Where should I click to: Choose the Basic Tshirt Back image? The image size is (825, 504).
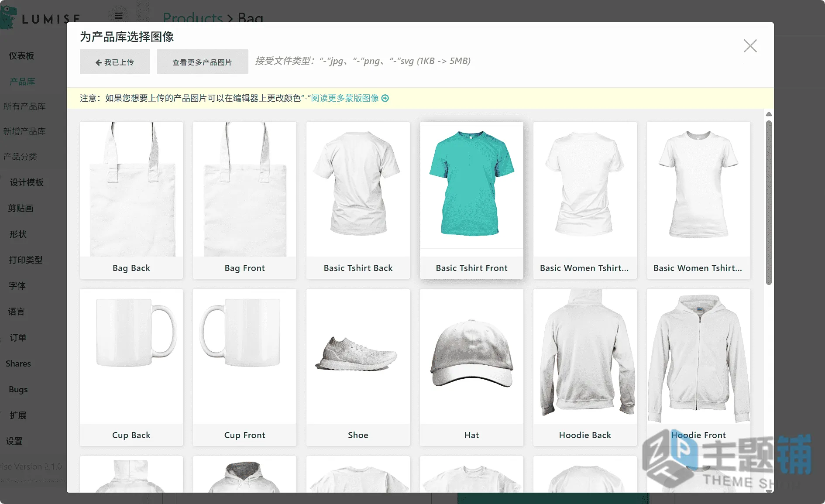pos(358,189)
